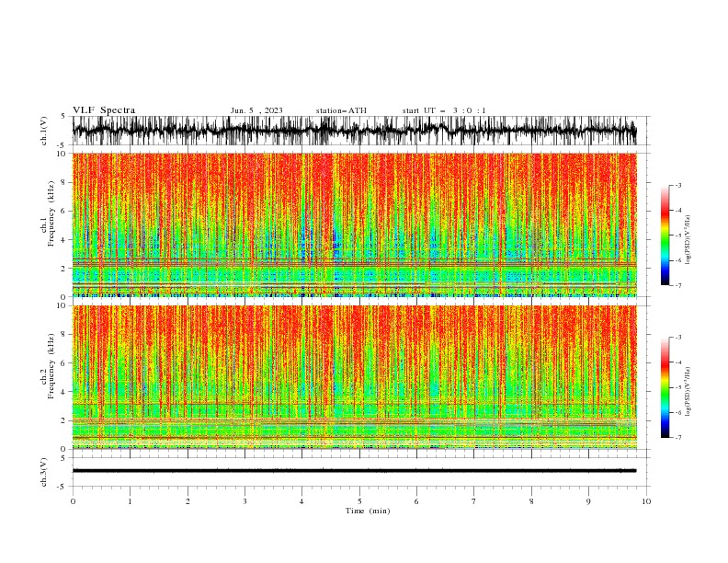Click the "-3" label on ch.1 color scale
Image resolution: width=728 pixels, height=563 pixels.
[678, 185]
